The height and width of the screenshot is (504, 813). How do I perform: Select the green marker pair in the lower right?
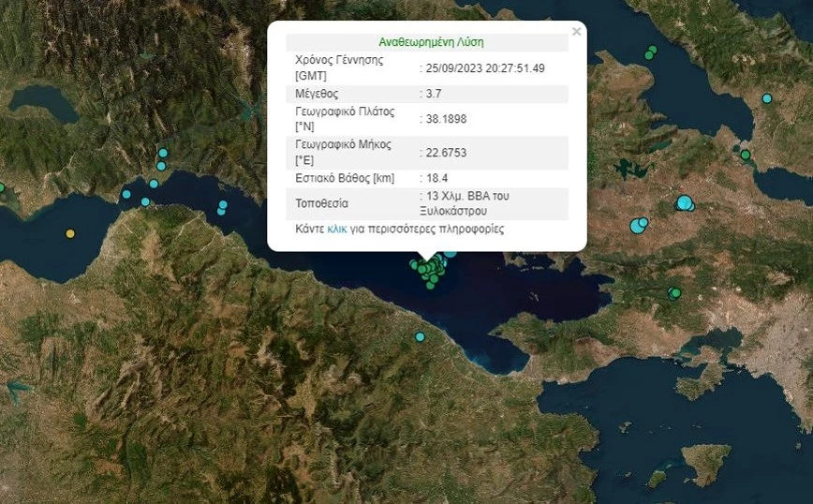pyautogui.click(x=673, y=293)
